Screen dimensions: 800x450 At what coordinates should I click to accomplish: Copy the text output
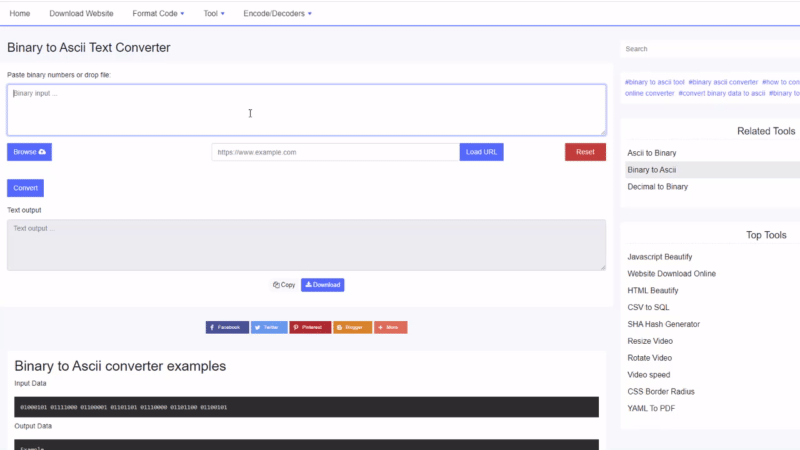click(284, 285)
